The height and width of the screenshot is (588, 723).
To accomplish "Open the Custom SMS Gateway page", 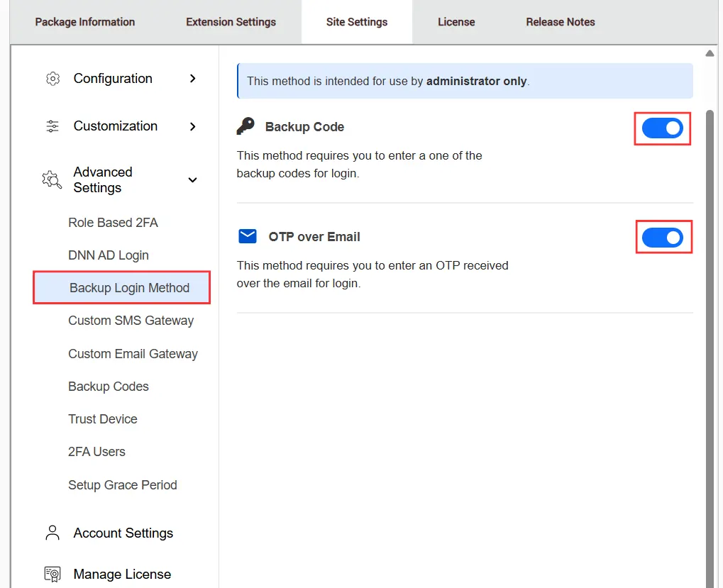I will pos(131,321).
